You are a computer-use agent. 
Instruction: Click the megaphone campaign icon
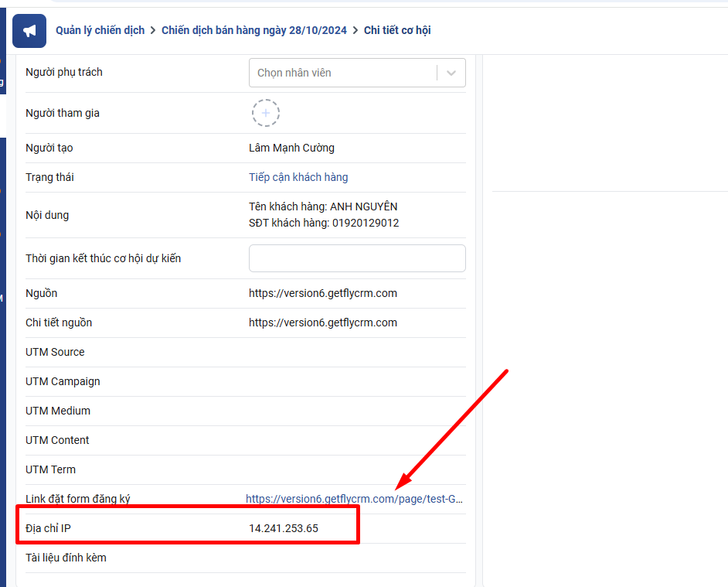[29, 31]
